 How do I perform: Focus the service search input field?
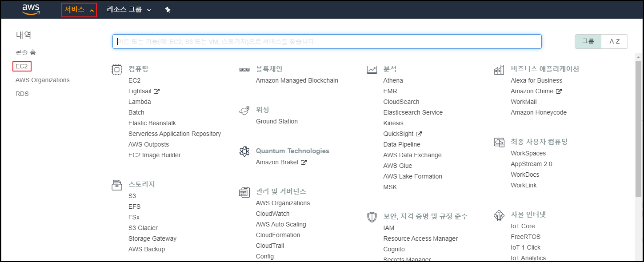pos(327,41)
